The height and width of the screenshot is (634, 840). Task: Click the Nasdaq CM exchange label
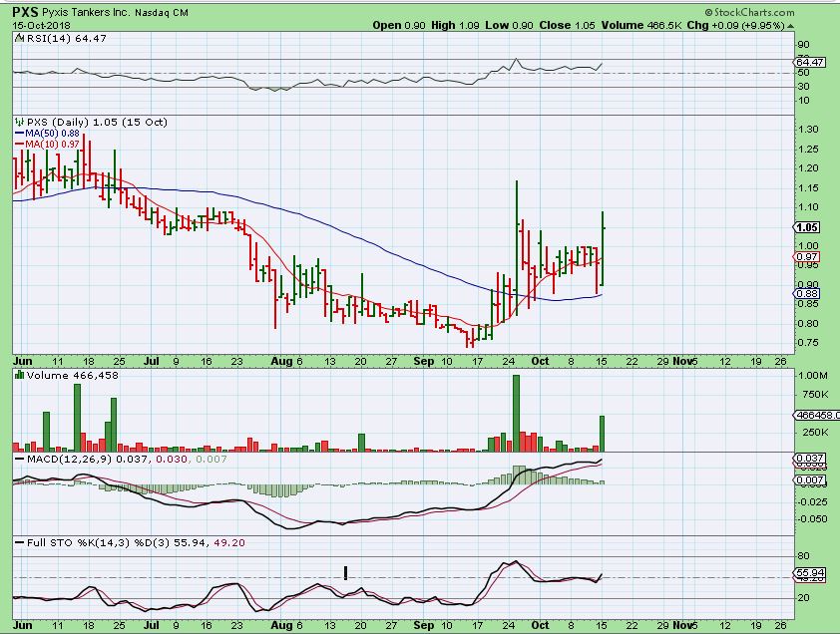click(x=162, y=12)
